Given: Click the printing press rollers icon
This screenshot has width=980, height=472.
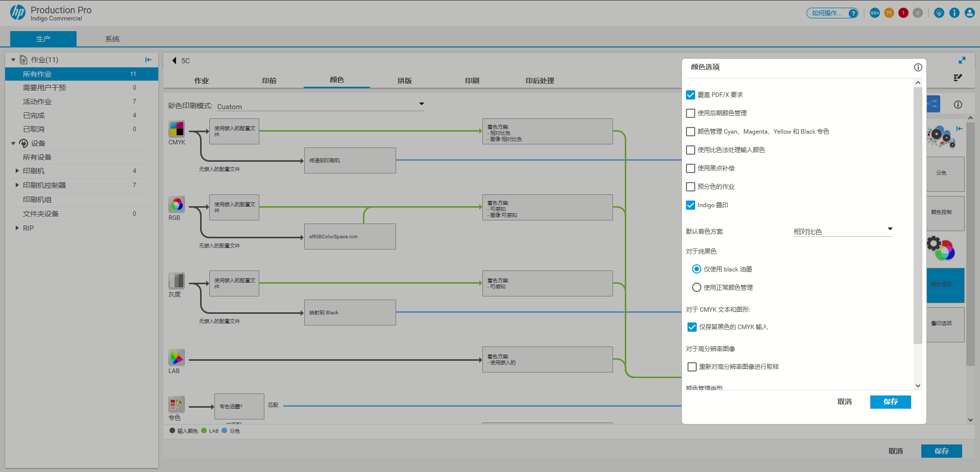Looking at the screenshot, I should tap(941, 137).
